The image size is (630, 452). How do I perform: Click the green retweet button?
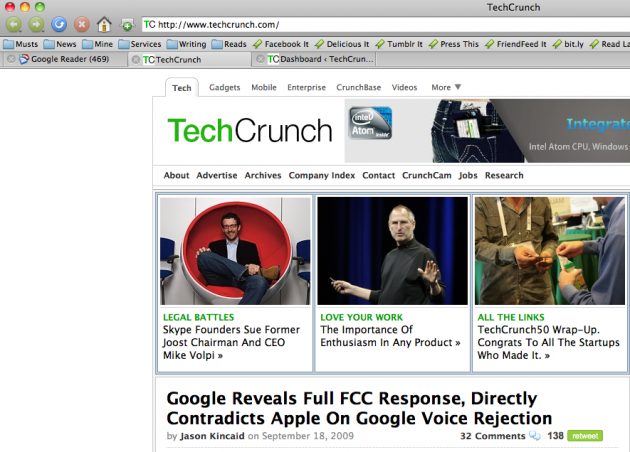tap(585, 436)
